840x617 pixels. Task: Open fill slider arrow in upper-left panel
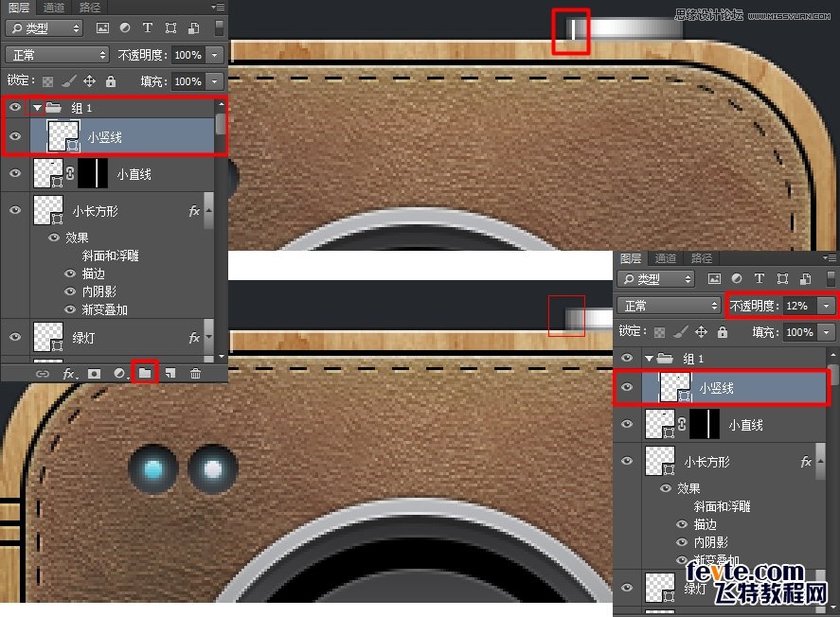click(x=215, y=81)
